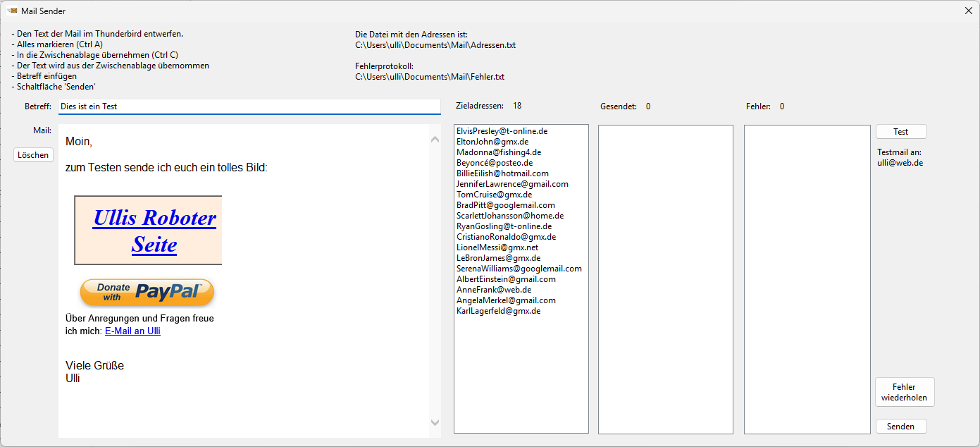Pick KarlLagerfeld@gmx.de at list bottom
Screen dimensions: 980x447
[498, 311]
